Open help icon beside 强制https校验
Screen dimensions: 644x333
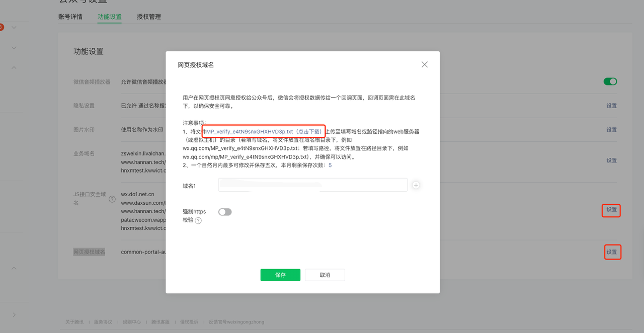click(198, 221)
